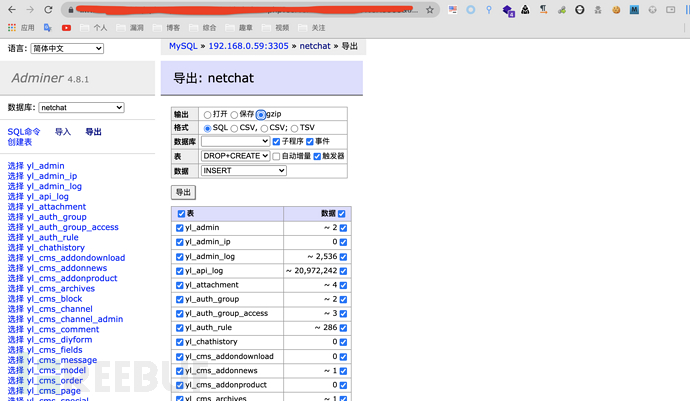Click the cookie extension icon
Viewport: 690px width, 401px height.
point(616,10)
